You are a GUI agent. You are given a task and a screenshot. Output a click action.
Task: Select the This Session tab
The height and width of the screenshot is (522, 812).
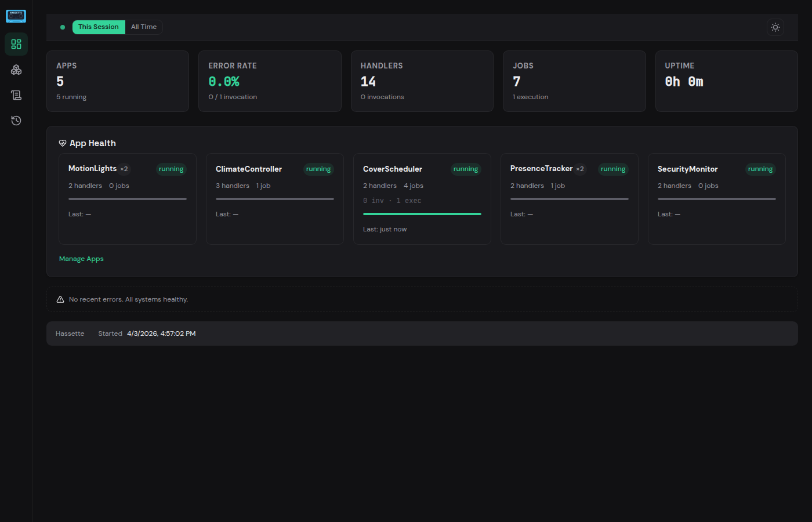click(x=98, y=27)
